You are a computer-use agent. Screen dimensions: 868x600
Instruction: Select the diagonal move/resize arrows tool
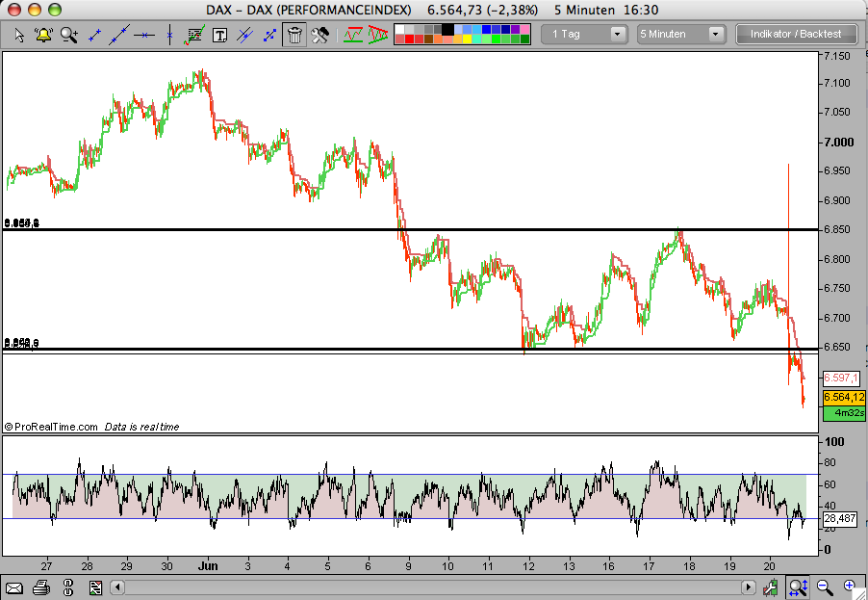(269, 36)
